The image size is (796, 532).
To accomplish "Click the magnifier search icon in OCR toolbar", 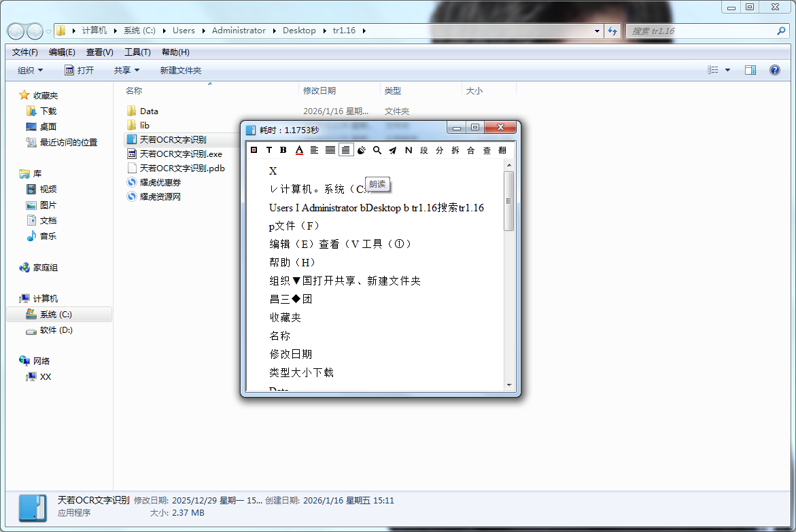I will pyautogui.click(x=377, y=150).
